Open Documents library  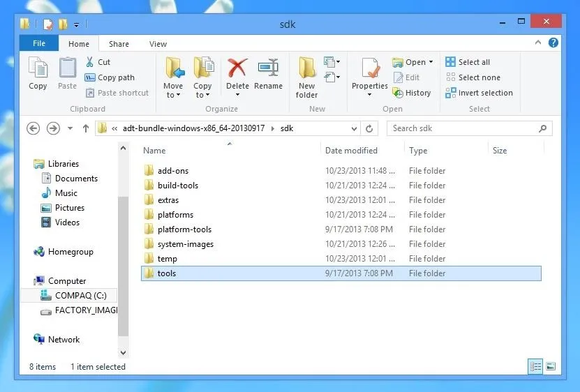[x=70, y=179]
